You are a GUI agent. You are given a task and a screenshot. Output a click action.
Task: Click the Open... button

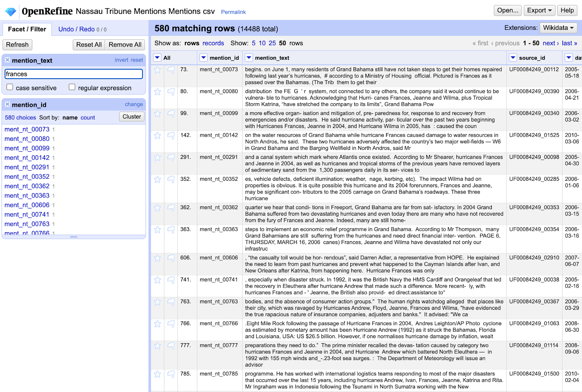coord(508,10)
